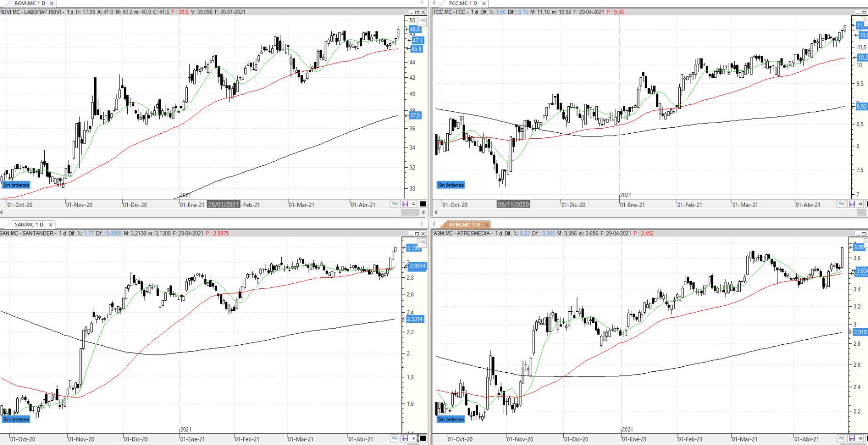
Task: Click tab scroll right arrow above ROVI chart
Action: click(421, 3)
